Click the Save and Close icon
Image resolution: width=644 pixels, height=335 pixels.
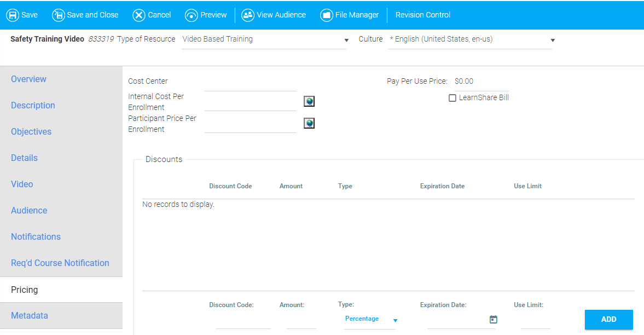click(58, 15)
